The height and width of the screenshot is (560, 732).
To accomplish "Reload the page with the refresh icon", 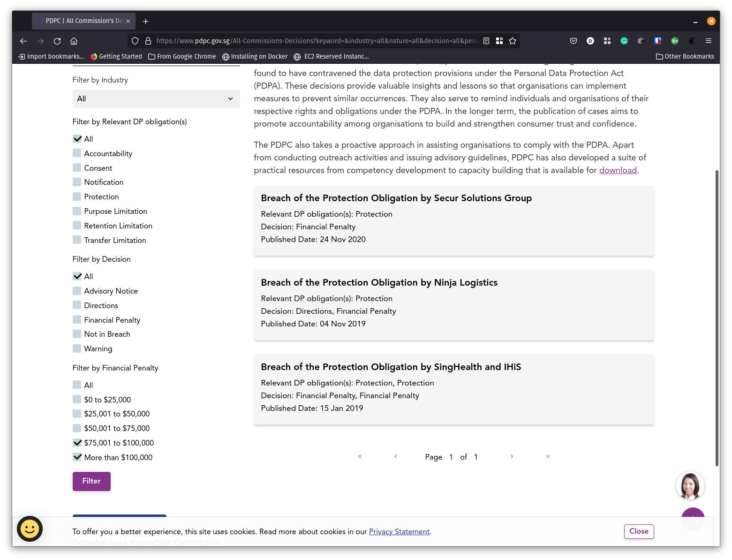I will click(57, 41).
